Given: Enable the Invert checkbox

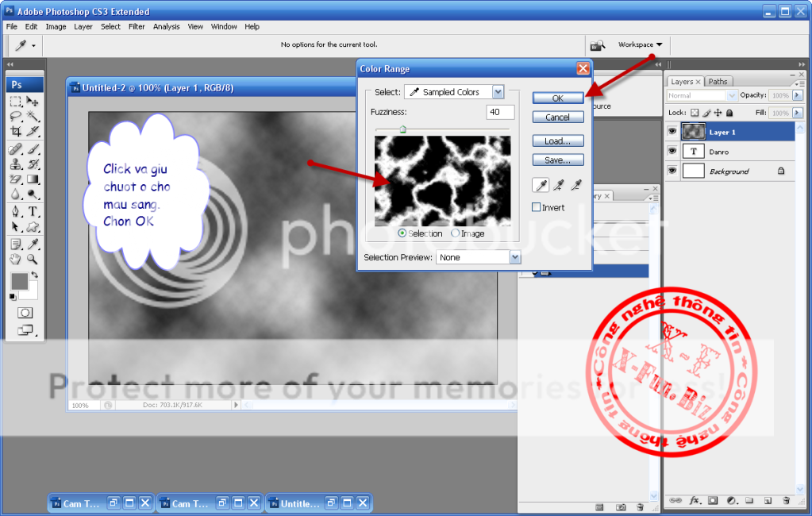Looking at the screenshot, I should (537, 207).
